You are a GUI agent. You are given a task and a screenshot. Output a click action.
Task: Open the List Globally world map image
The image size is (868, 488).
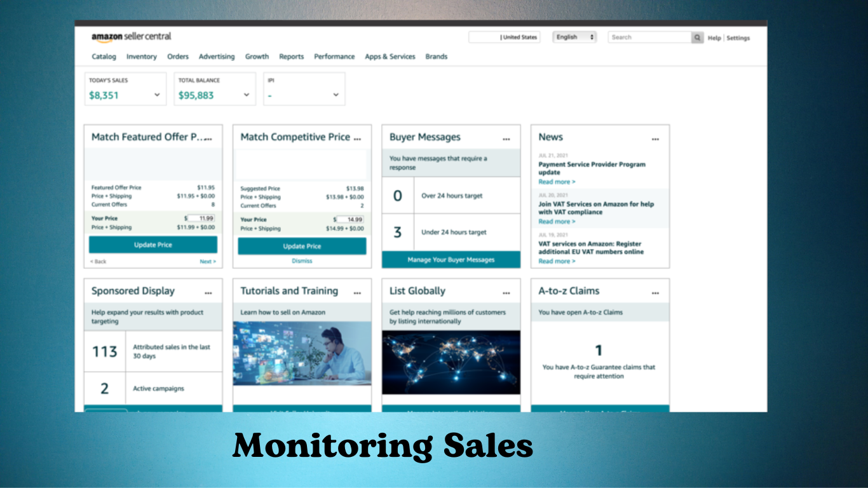[451, 362]
